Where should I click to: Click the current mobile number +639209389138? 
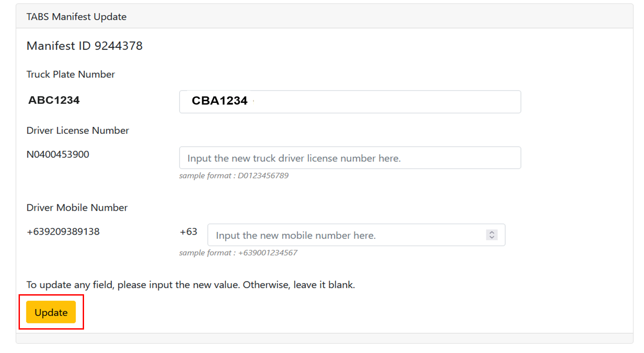coord(63,232)
